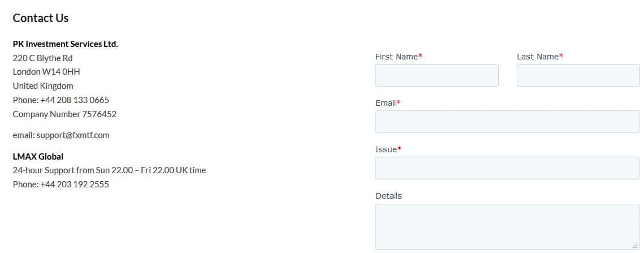Click the Details label
The image size is (644, 253).
[388, 196]
